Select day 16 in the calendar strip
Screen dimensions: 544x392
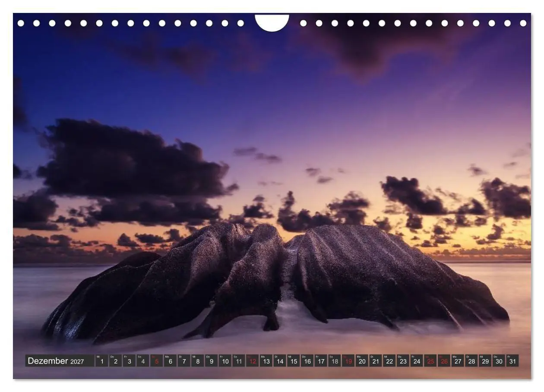(307, 361)
